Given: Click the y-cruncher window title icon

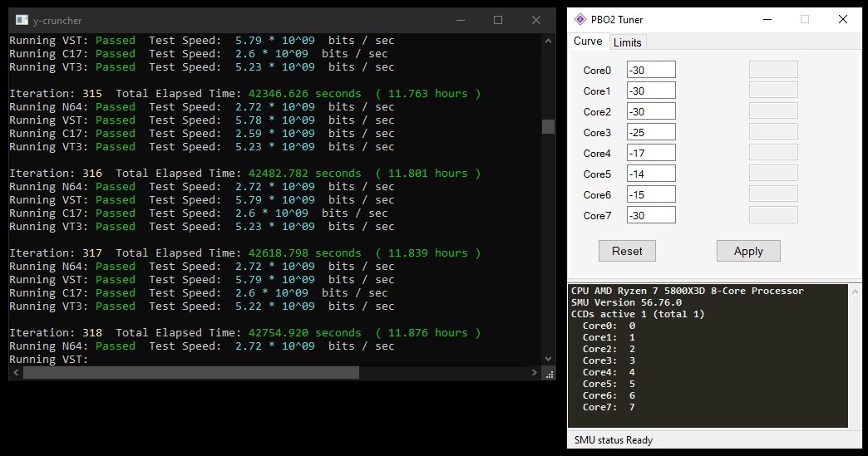Looking at the screenshot, I should click(22, 21).
